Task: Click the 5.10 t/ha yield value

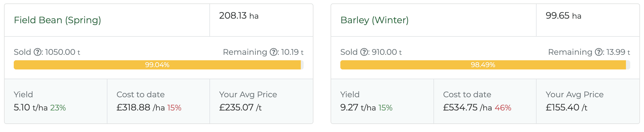Action: [30, 108]
